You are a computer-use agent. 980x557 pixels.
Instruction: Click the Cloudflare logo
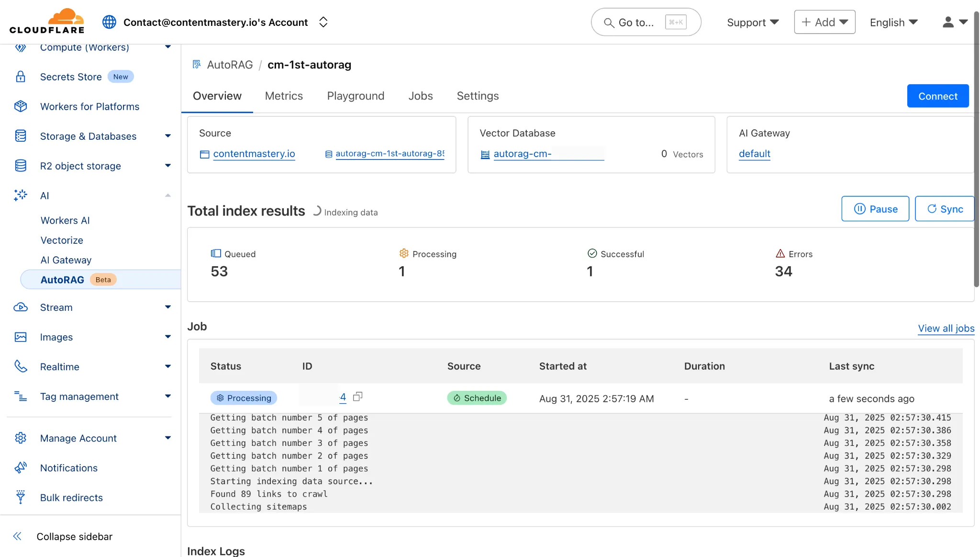point(47,21)
